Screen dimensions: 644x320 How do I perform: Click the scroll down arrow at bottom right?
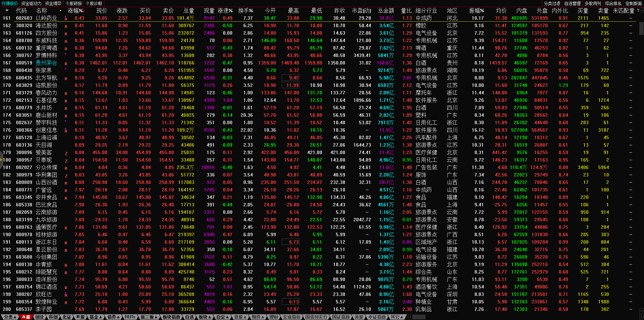641,310
